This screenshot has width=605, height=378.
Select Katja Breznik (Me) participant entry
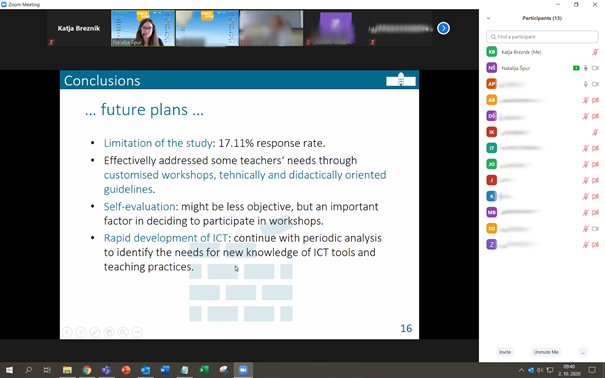click(542, 52)
